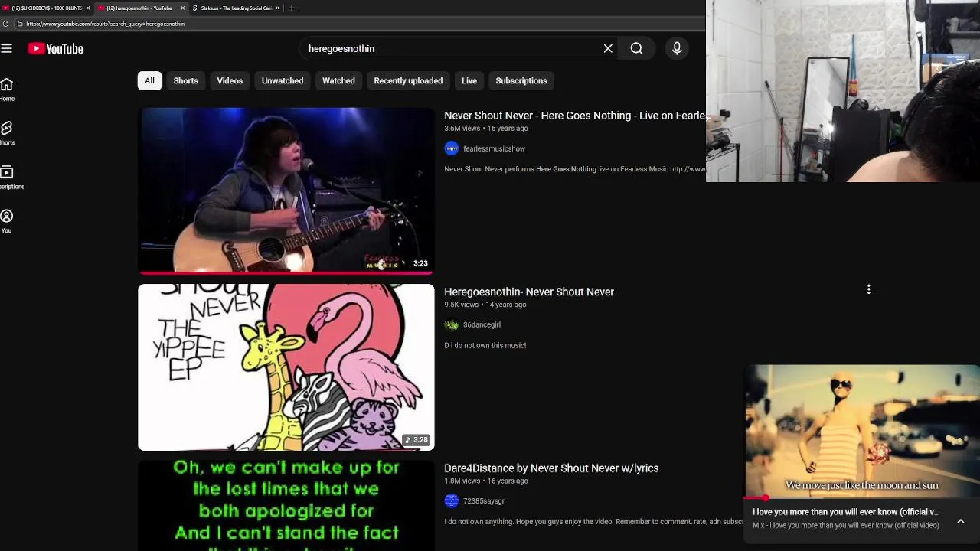This screenshot has width=980, height=551.
Task: Open Heregoesnothin- Never Shout Never title
Action: click(529, 292)
